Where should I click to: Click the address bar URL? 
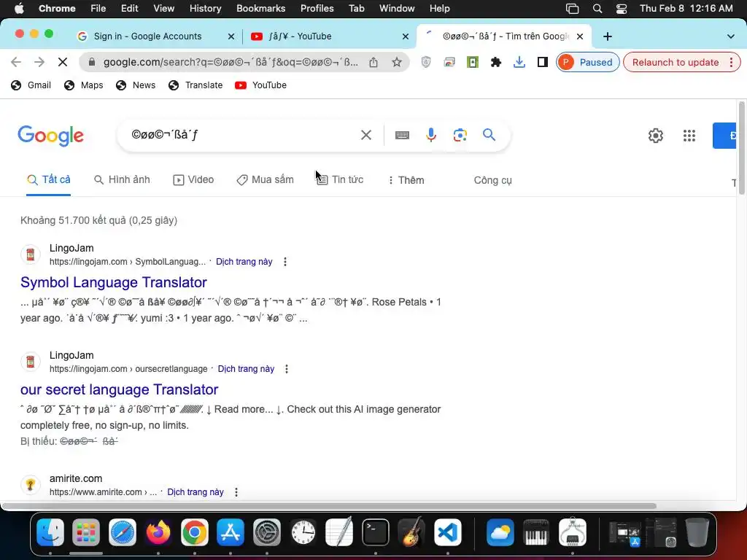[x=231, y=63]
